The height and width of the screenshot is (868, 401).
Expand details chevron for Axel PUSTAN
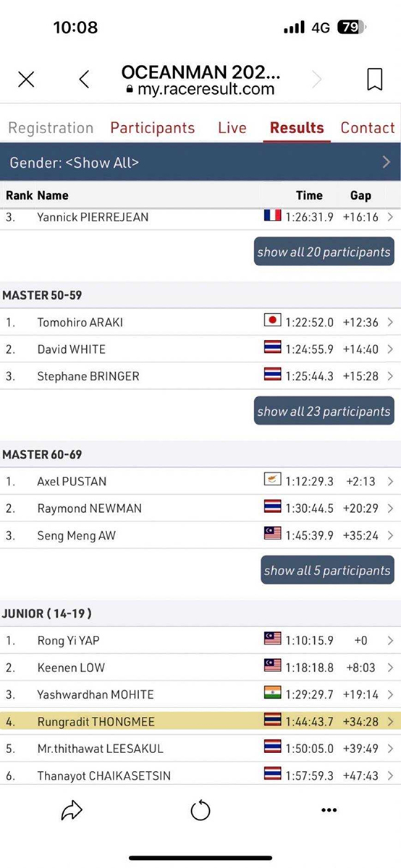(390, 481)
